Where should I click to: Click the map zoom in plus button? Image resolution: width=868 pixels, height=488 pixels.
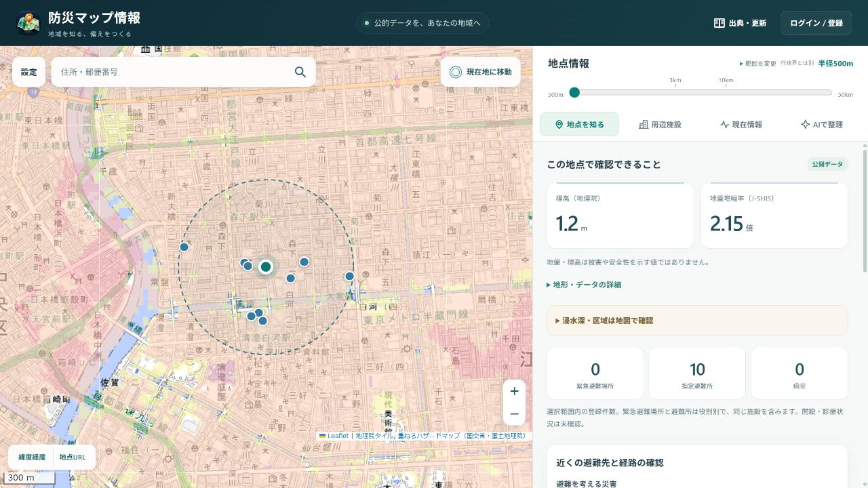[514, 391]
